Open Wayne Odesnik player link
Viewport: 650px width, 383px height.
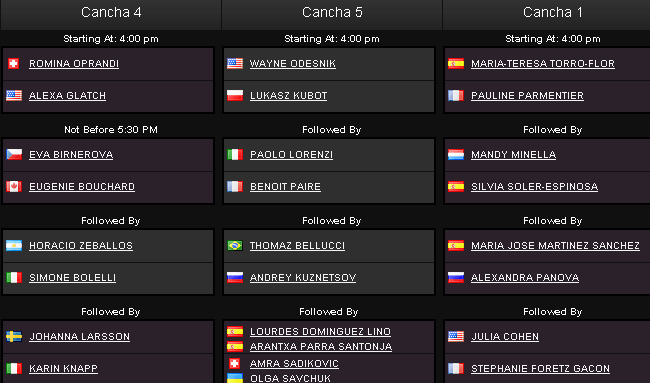point(293,63)
